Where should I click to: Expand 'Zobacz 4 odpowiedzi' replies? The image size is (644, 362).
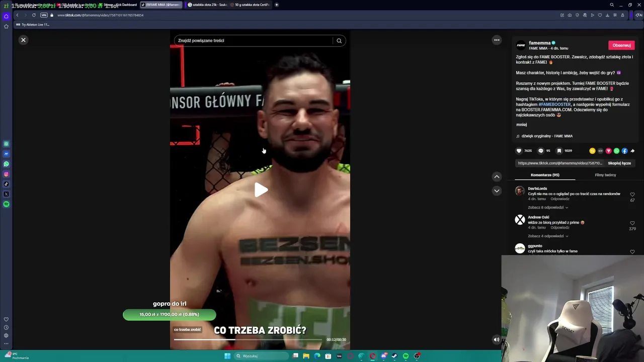pyautogui.click(x=548, y=236)
